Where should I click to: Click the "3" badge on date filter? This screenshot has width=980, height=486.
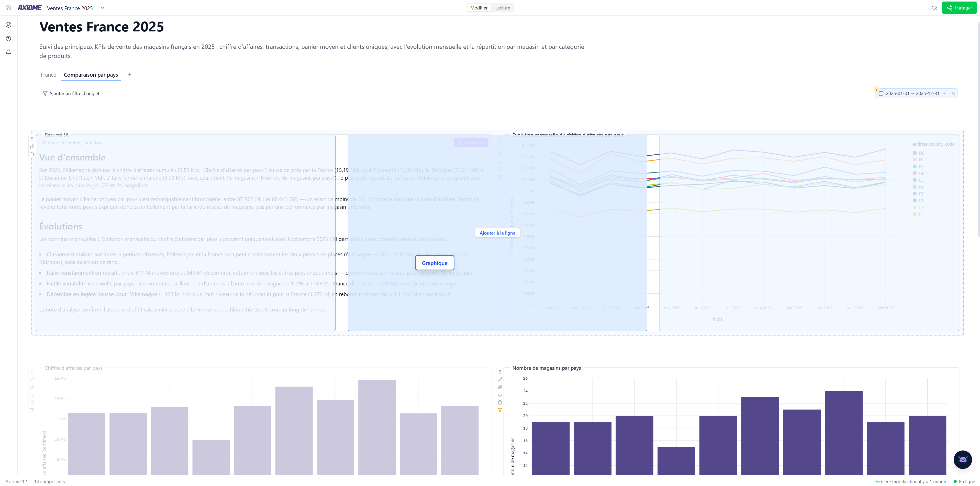876,89
